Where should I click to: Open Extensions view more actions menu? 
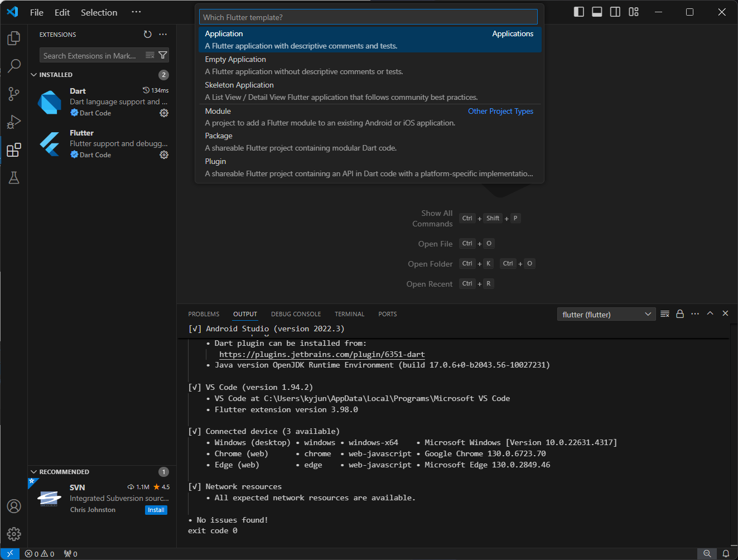[x=163, y=35]
